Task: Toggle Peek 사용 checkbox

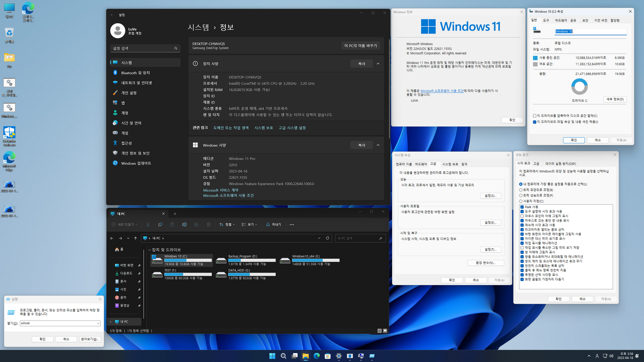Action: coord(522,207)
